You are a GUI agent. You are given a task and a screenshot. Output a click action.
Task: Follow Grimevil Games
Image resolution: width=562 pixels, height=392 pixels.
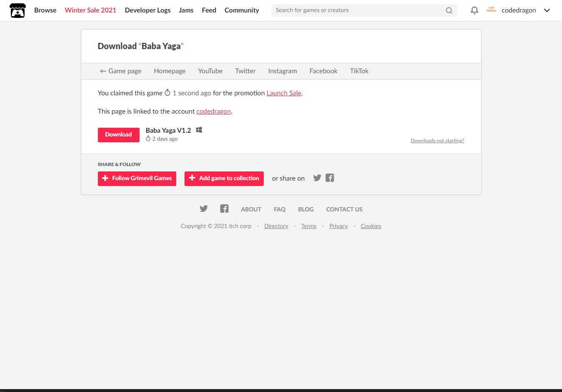pyautogui.click(x=137, y=179)
